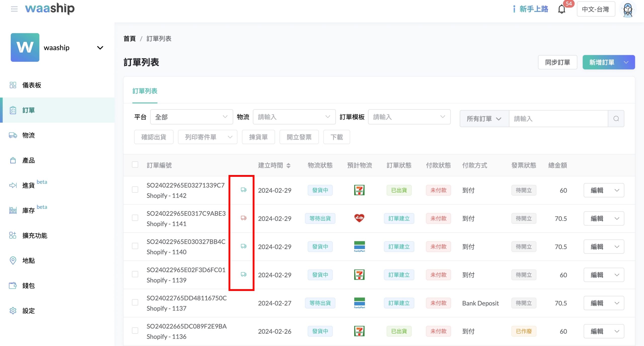Tick the checkbox for Shopify order 1137
This screenshot has height=346, width=644.
point(135,302)
